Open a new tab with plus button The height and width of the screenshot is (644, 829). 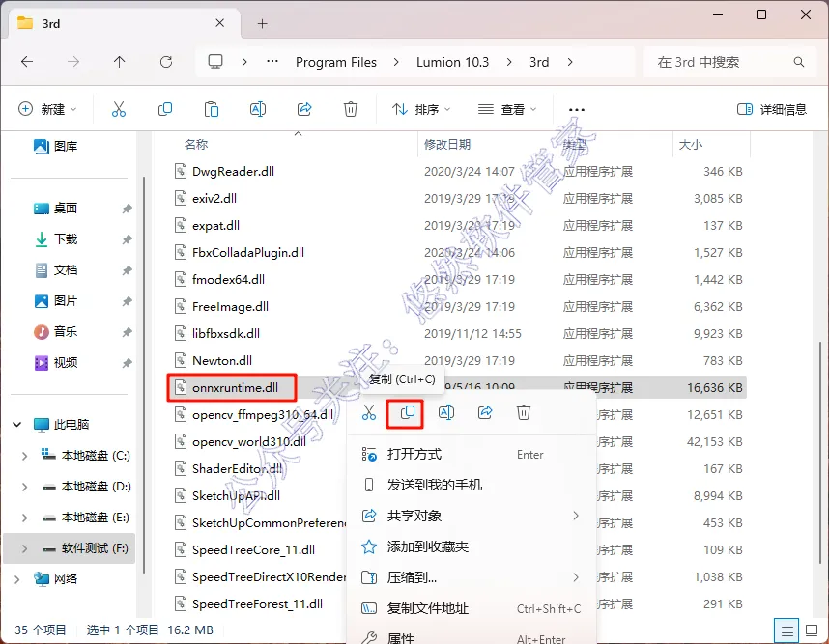(262, 24)
